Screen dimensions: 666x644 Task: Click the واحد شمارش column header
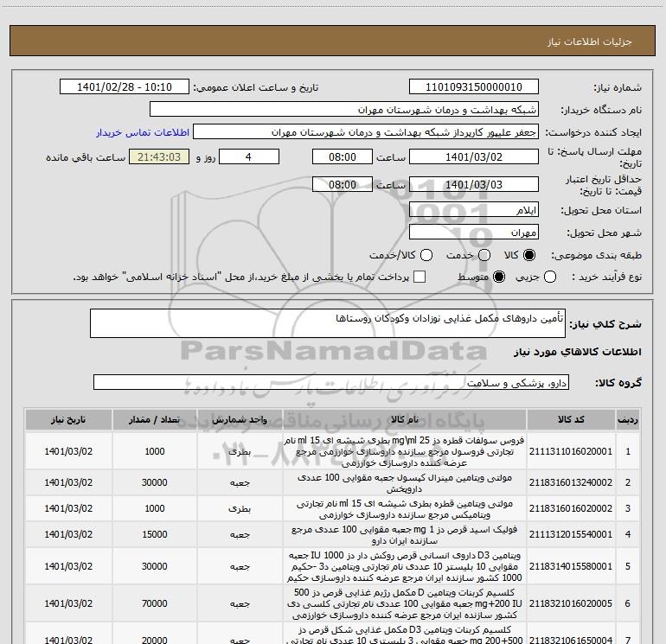point(240,419)
